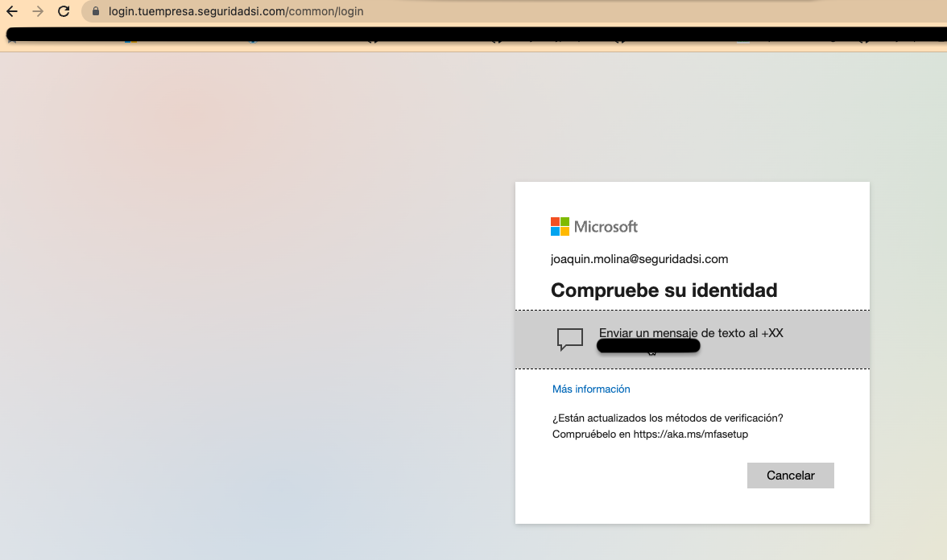Click the '¿Están actualizados los métodos de verificación?' text
The width and height of the screenshot is (947, 560).
668,418
